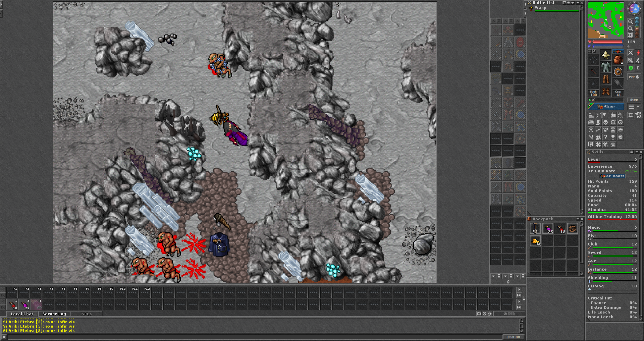Image resolution: width=644 pixels, height=341 pixels.
Task: Open the options gear icon
Action: click(x=631, y=115)
